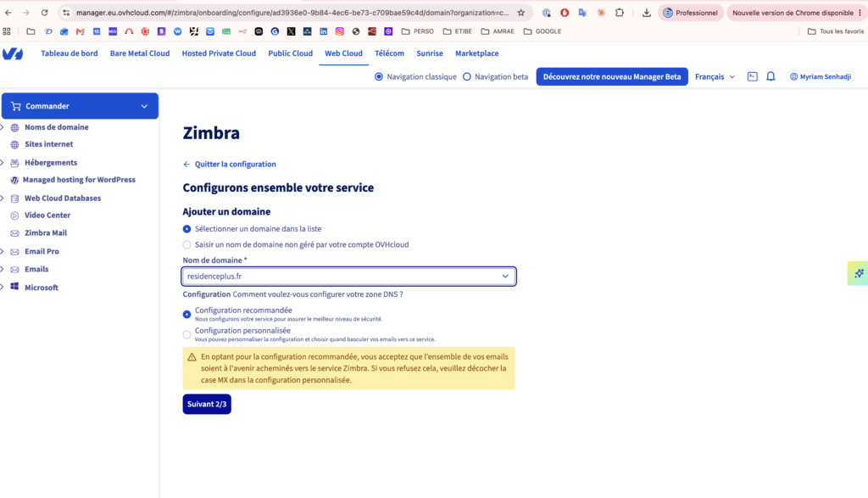Click the red Opera-style extension icon

pyautogui.click(x=565, y=13)
